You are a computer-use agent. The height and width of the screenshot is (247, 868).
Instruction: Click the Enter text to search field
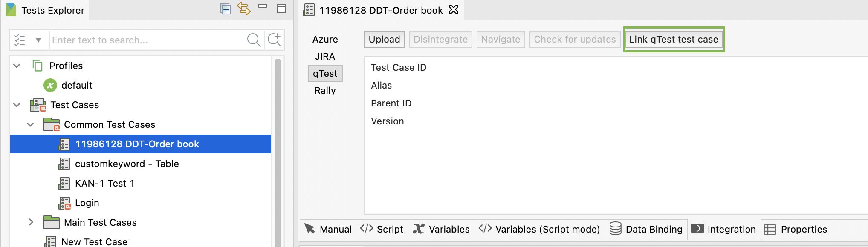pyautogui.click(x=145, y=40)
